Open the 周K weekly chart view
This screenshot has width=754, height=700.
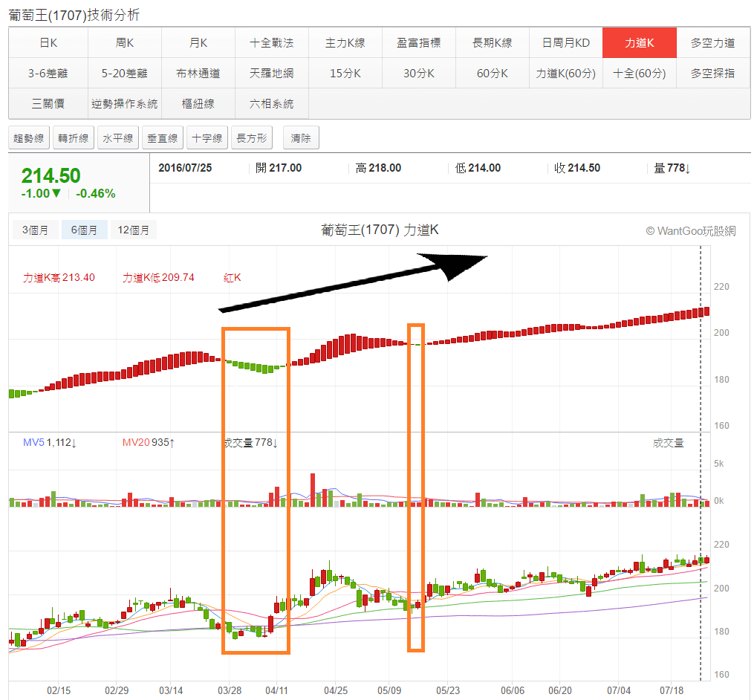click(123, 42)
